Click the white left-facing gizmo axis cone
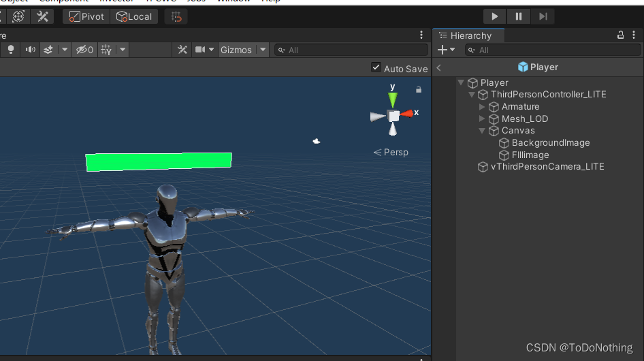 pos(378,116)
